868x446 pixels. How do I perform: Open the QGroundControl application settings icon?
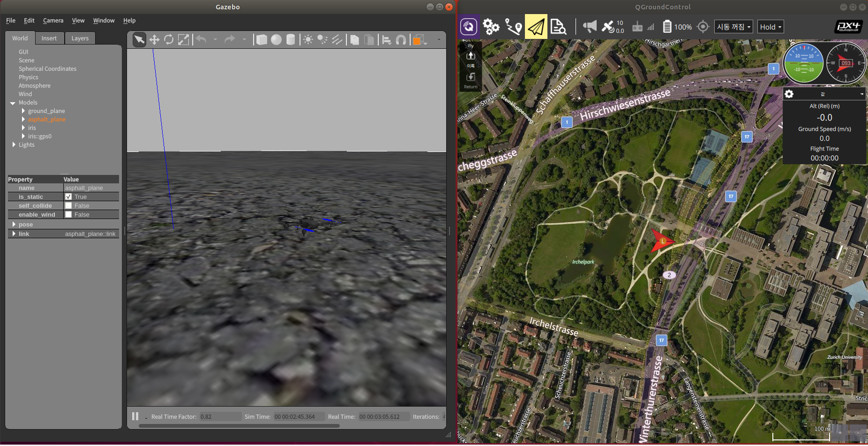pos(469,27)
